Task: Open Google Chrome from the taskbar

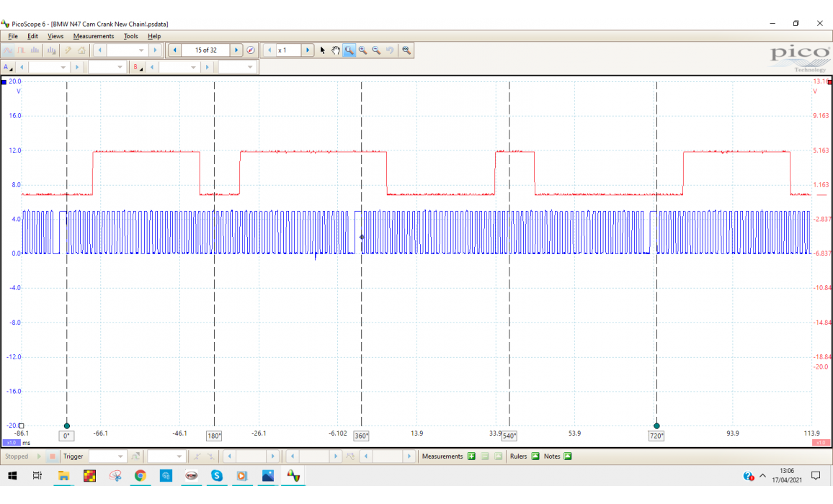Action: coord(140,476)
